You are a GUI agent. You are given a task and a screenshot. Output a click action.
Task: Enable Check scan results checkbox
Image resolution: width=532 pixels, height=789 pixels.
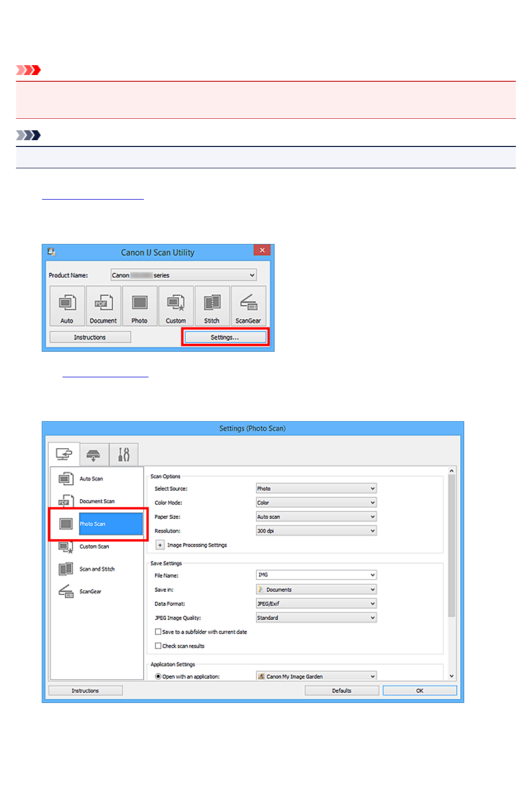[158, 646]
